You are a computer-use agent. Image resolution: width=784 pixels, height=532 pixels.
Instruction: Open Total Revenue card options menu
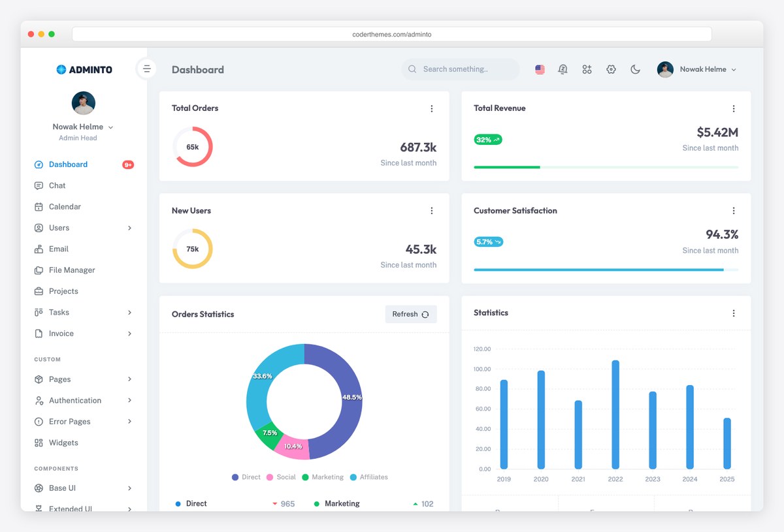click(x=733, y=109)
